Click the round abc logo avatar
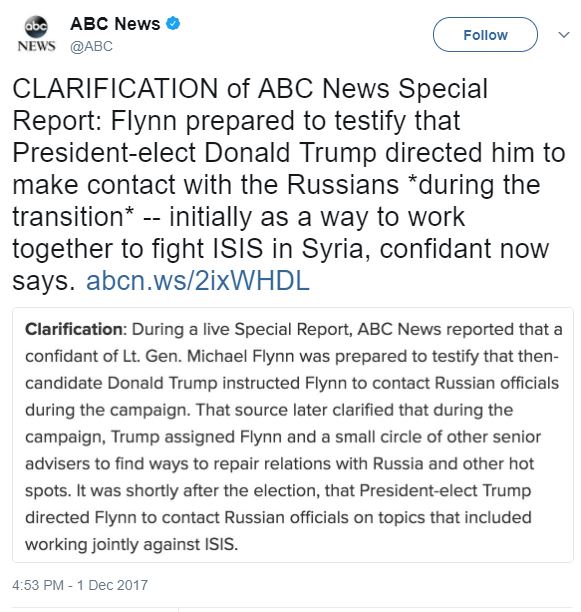 [x=36, y=27]
